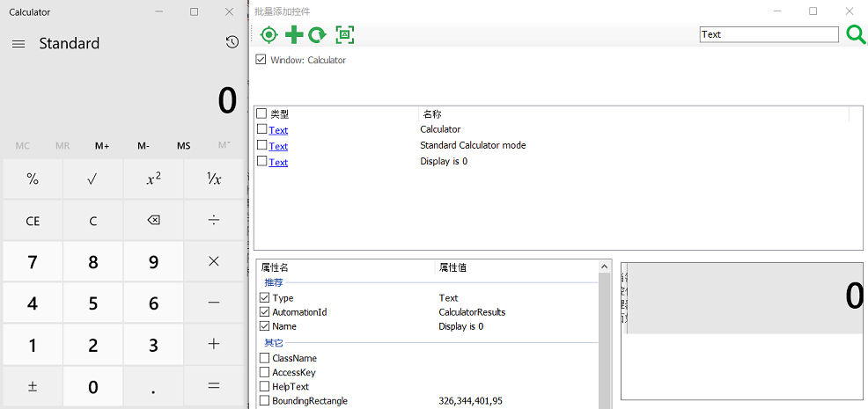This screenshot has width=868, height=409.
Task: Open the calculator hamburger navigation menu
Action: pos(18,44)
